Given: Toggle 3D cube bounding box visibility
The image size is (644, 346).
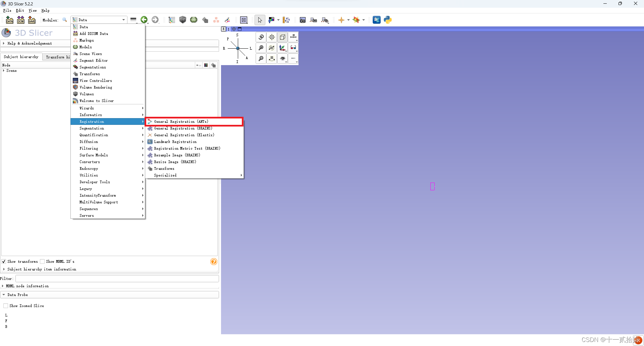Looking at the screenshot, I should (283, 37).
